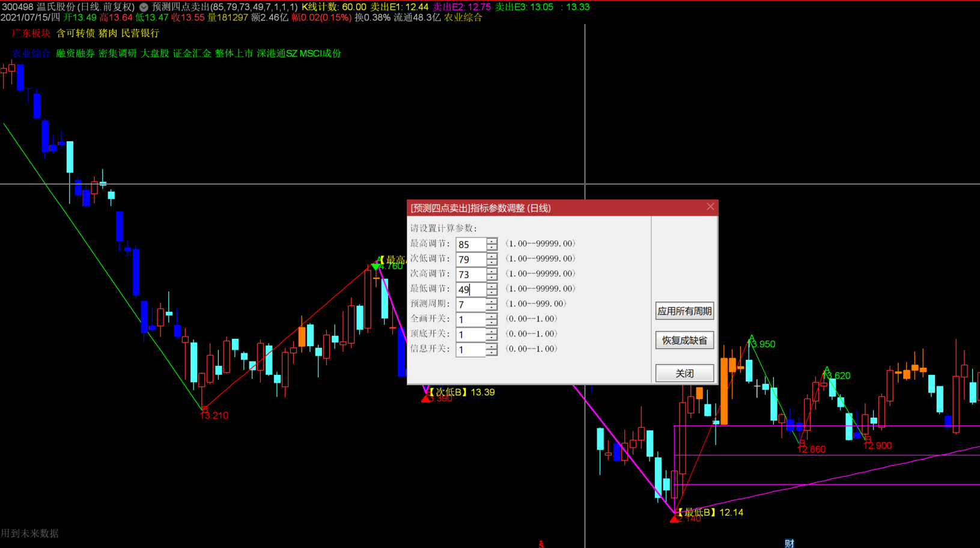
Task: Click the 12.860 trough price label
Action: (812, 449)
